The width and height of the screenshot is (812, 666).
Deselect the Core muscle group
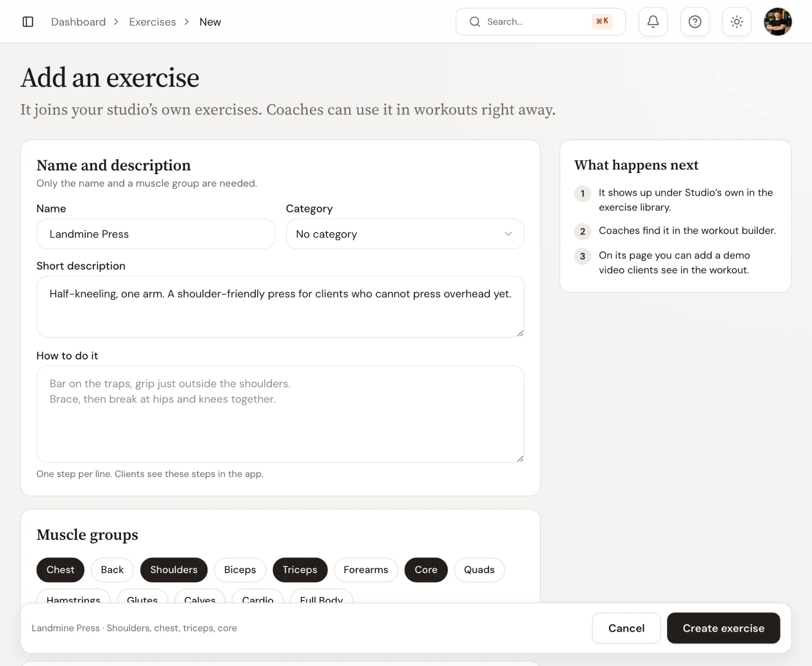pyautogui.click(x=426, y=570)
